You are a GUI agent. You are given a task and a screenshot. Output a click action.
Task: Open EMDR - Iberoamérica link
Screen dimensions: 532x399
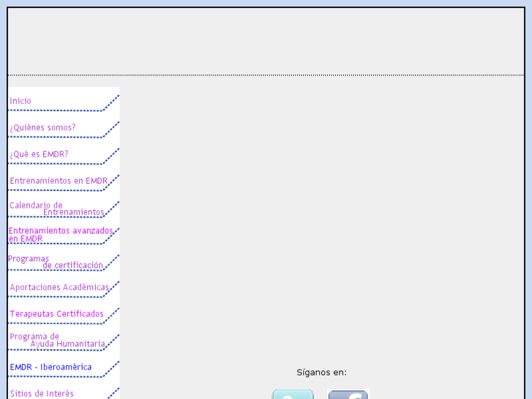click(51, 367)
